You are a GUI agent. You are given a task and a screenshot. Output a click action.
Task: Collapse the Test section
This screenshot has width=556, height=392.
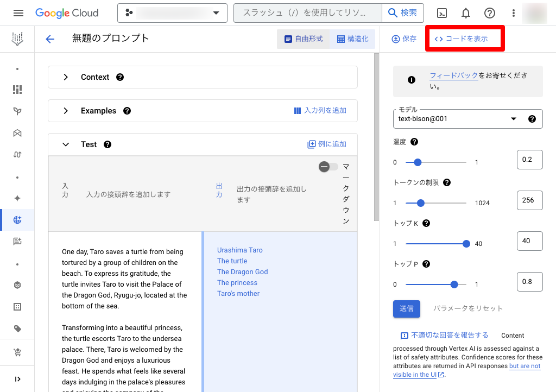[66, 144]
